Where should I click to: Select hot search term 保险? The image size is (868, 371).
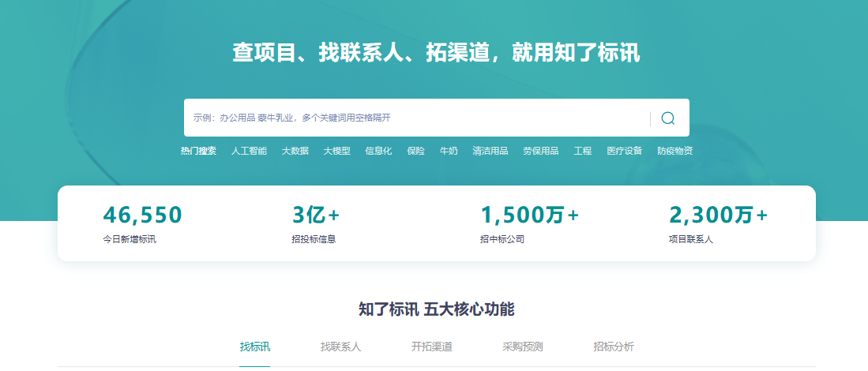(415, 151)
